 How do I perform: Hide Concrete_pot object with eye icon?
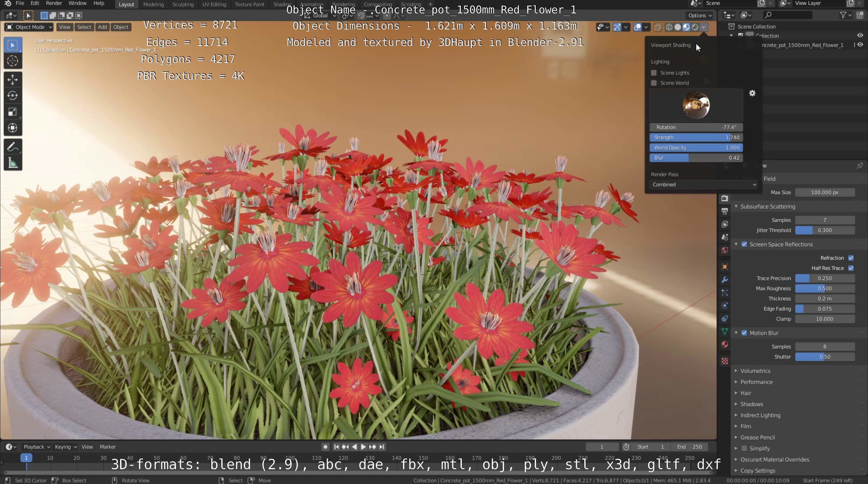coord(860,45)
